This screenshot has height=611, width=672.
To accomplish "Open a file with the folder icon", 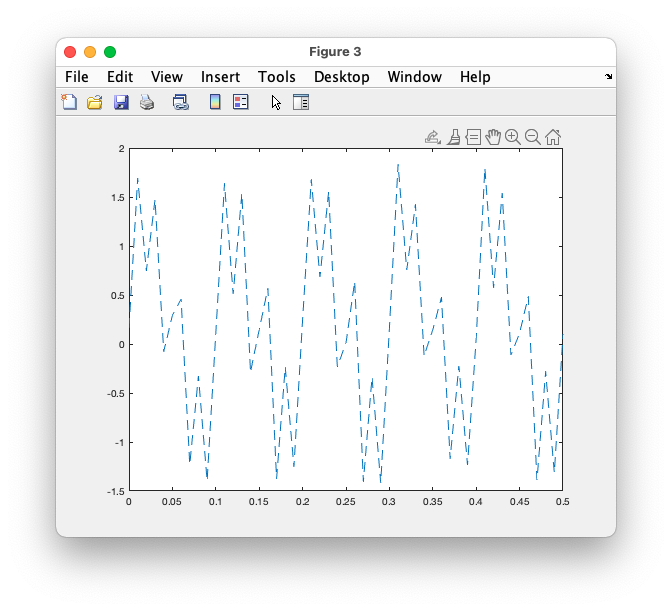I will [95, 102].
